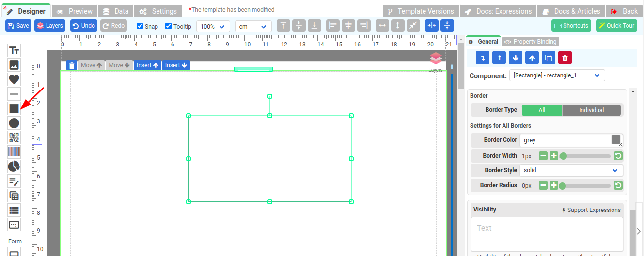Start the Quick Tour
Screen dimensions: 644x256
click(x=616, y=26)
